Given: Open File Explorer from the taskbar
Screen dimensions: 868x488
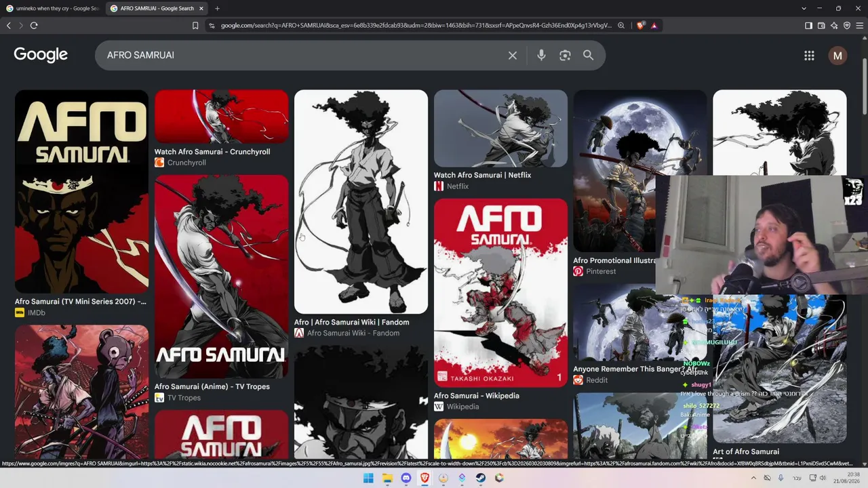Looking at the screenshot, I should 387,478.
